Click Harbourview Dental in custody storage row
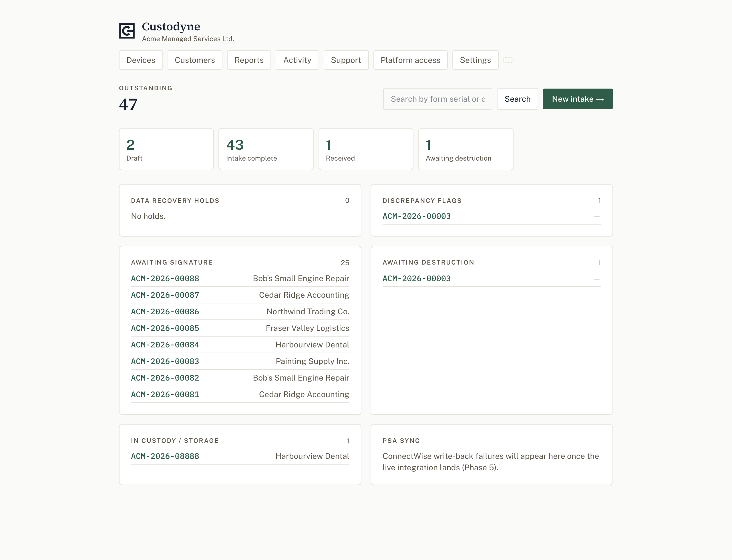 pyautogui.click(x=312, y=456)
